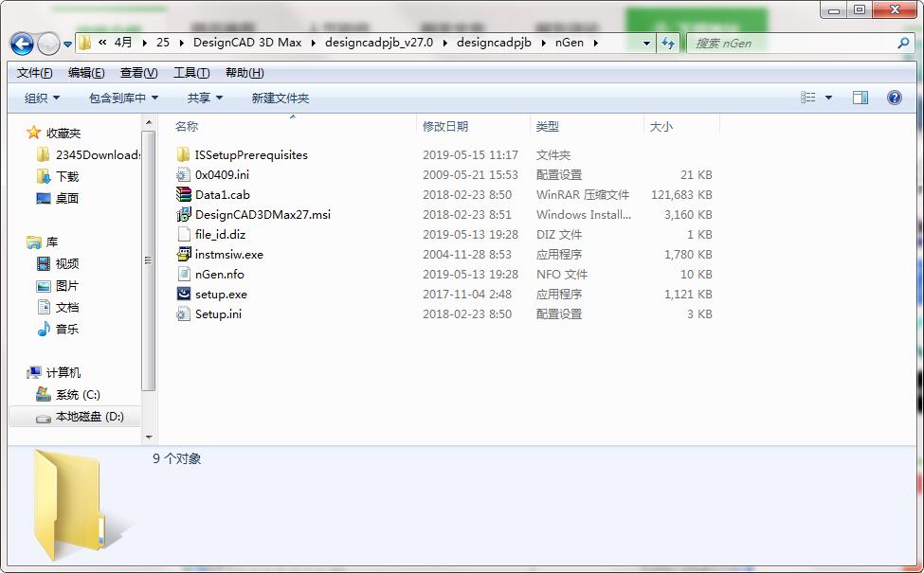Select the 0x0409.ini file icon
Image resolution: width=924 pixels, height=573 pixels.
pos(183,175)
